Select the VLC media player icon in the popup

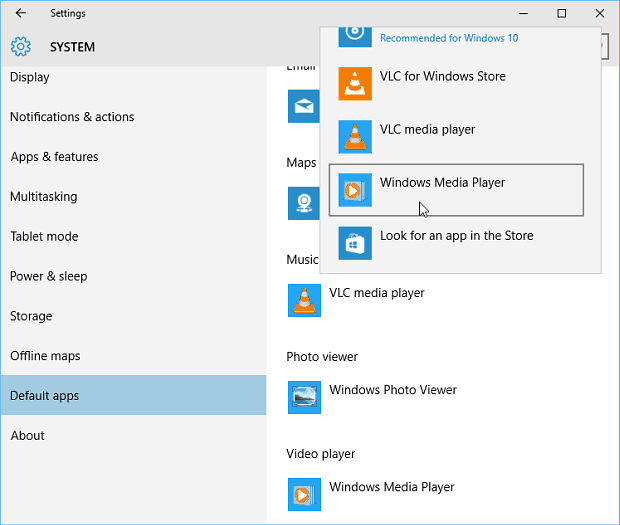pos(355,137)
